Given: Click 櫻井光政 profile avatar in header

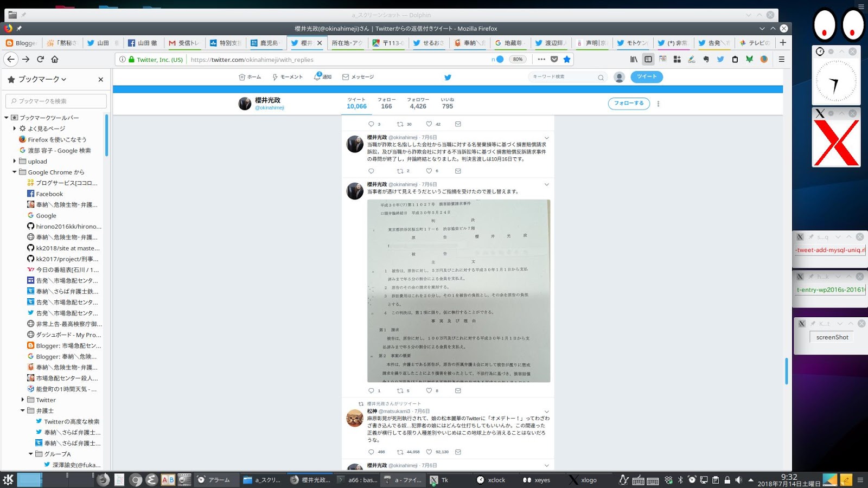Looking at the screenshot, I should [x=245, y=104].
